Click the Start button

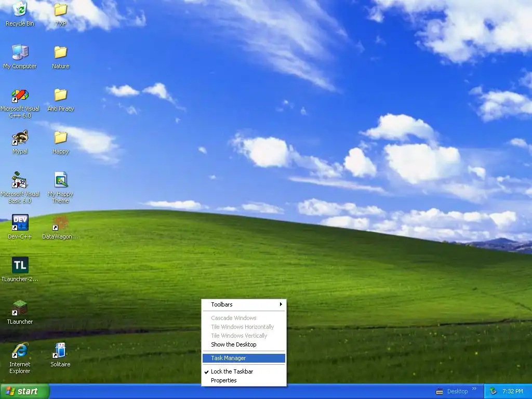[25, 391]
